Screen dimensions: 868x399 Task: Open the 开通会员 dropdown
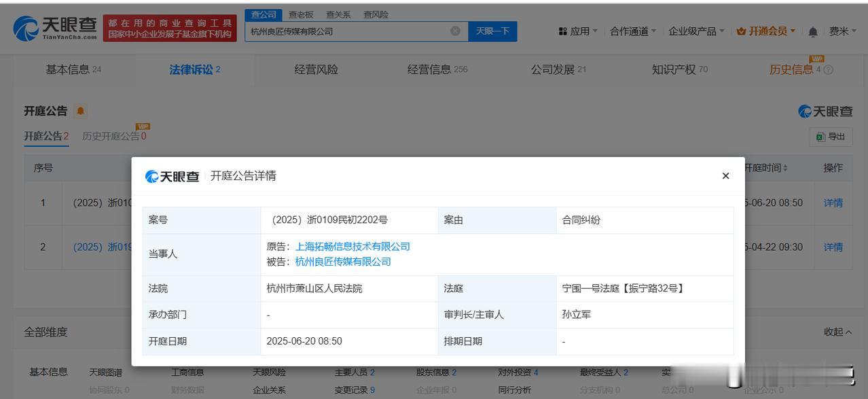766,31
